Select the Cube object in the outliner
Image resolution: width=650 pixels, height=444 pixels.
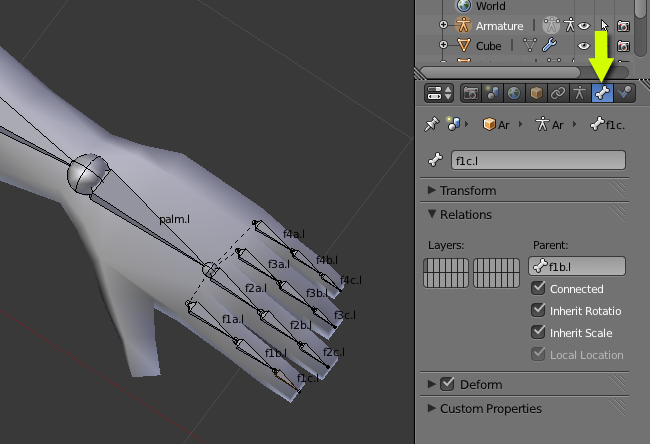(489, 46)
